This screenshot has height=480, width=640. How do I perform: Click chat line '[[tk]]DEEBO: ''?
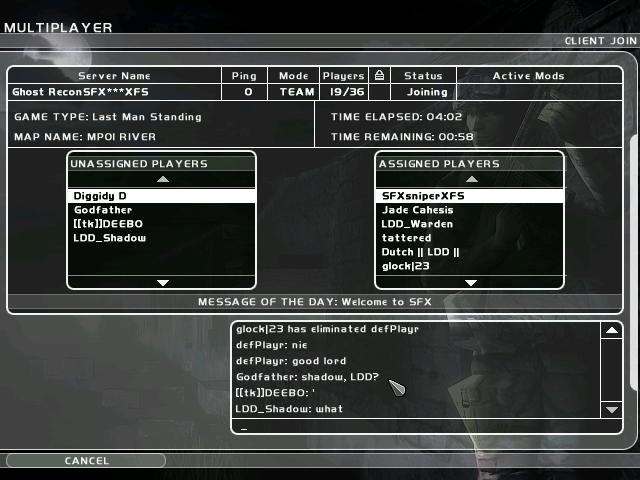[275, 393]
